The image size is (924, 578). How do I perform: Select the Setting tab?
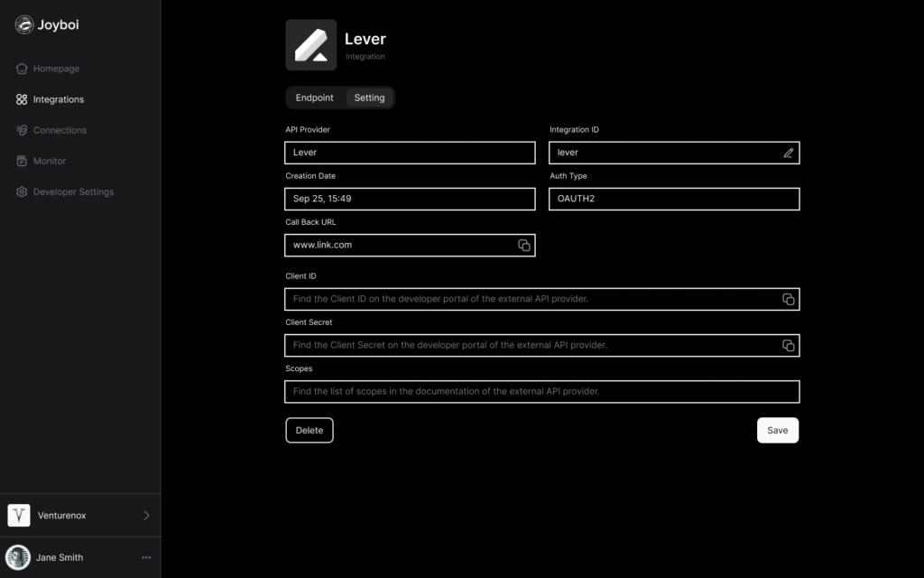(x=369, y=98)
